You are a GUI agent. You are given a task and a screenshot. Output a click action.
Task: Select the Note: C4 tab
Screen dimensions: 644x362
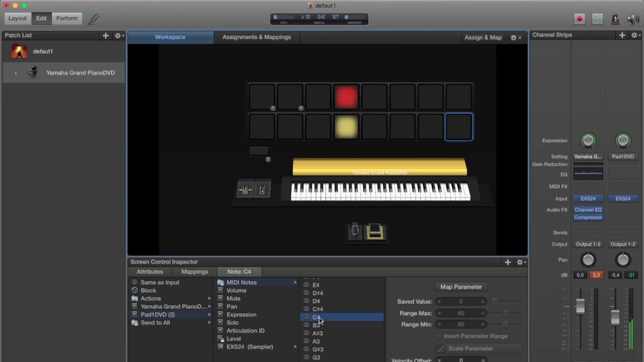click(239, 271)
